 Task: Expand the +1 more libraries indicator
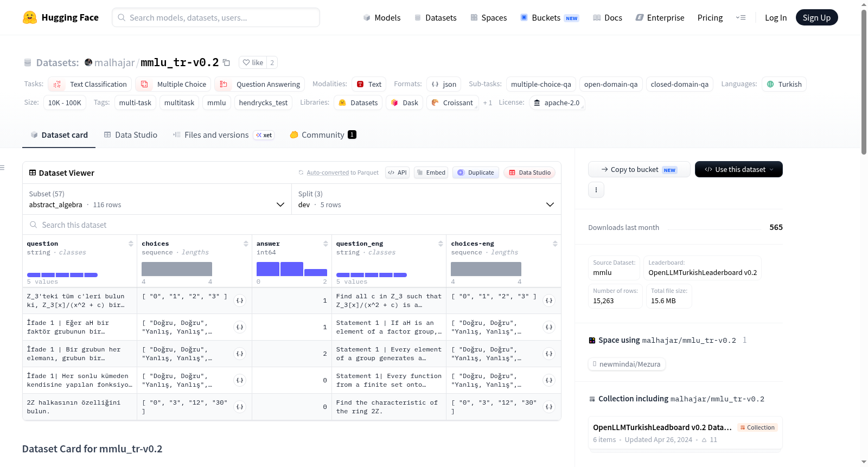[487, 103]
